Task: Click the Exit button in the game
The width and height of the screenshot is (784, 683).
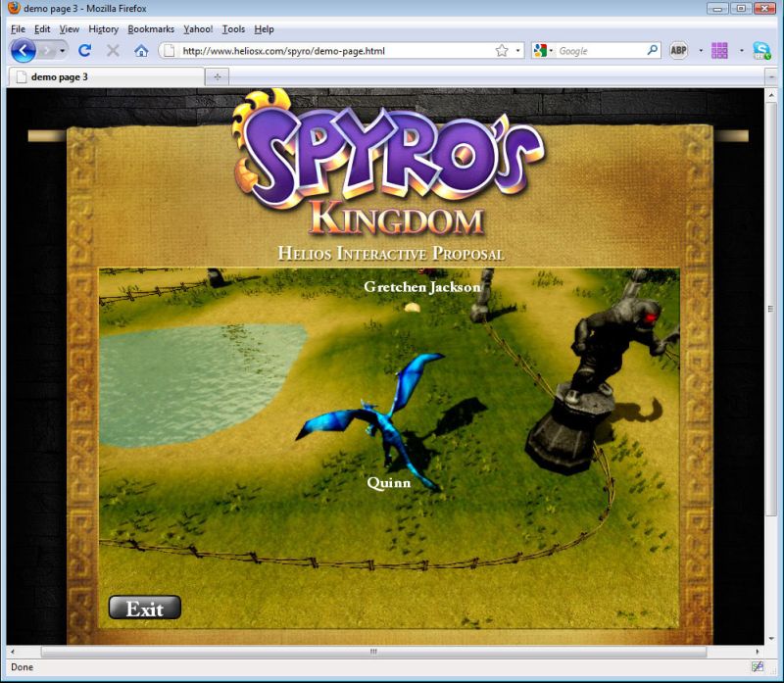Action: click(144, 608)
